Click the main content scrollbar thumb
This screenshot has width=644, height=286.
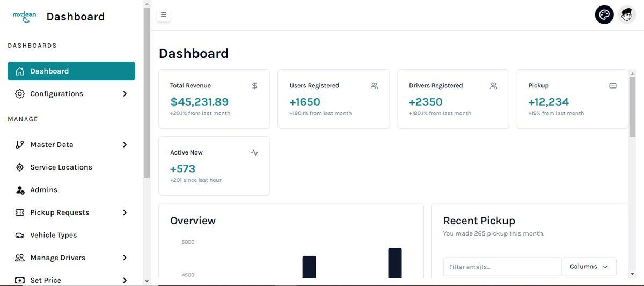pos(632,108)
